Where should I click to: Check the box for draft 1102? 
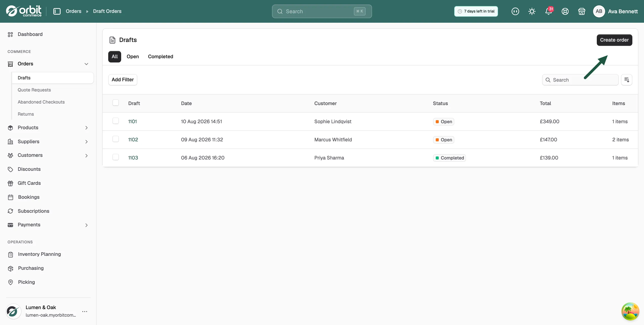pos(115,139)
